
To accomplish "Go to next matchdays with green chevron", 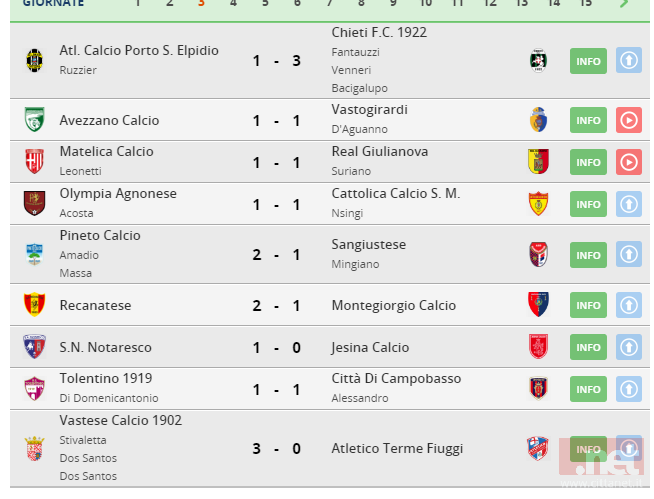I will click(x=624, y=3).
